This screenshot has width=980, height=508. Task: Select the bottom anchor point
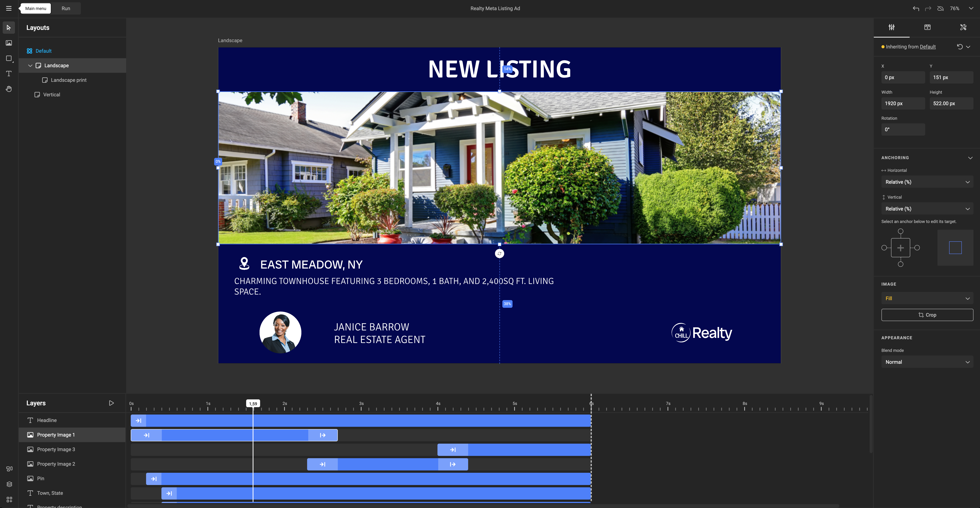click(x=900, y=264)
